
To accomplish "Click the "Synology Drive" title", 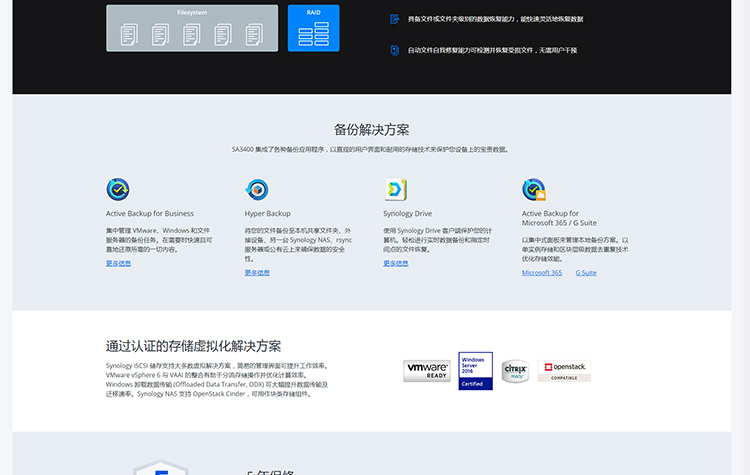I will coord(407,213).
